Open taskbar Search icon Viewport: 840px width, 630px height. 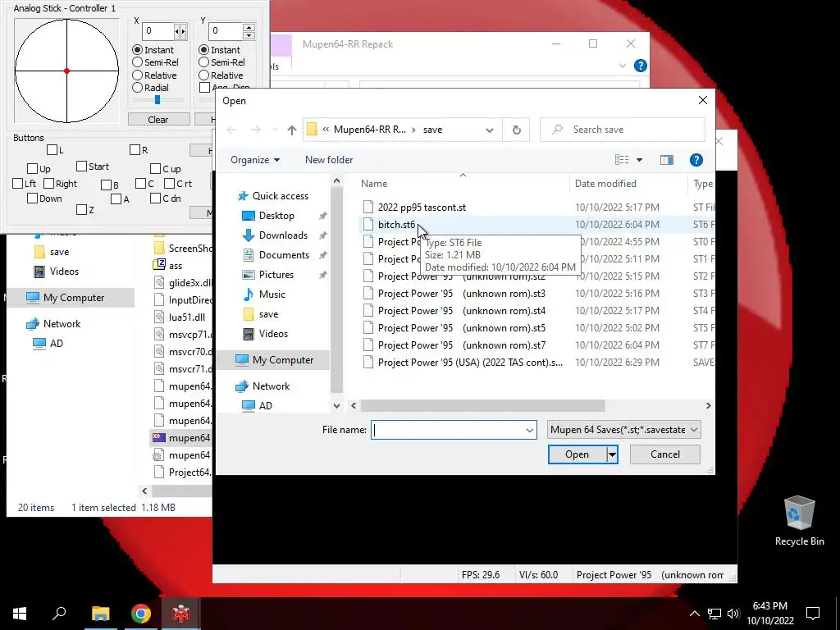59,614
